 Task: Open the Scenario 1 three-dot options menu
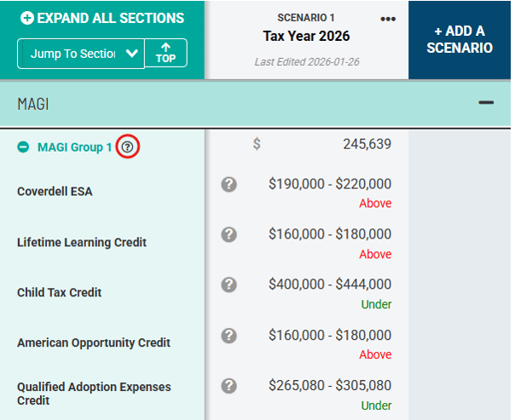tap(388, 20)
